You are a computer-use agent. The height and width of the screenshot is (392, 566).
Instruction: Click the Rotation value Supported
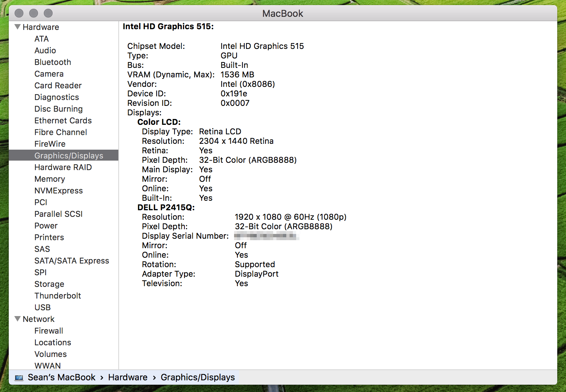[x=255, y=264]
